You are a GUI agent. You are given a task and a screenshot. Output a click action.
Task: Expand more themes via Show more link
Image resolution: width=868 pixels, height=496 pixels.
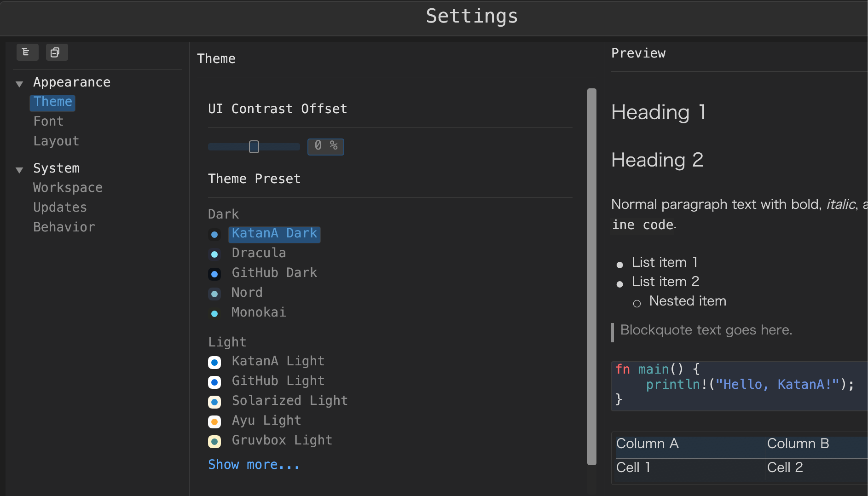click(254, 464)
